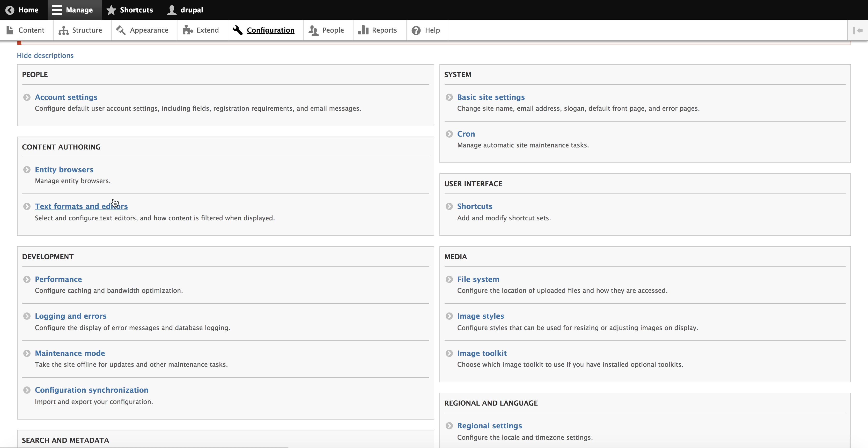The image size is (868, 448).
Task: Click the Manage hamburger menu icon
Action: click(x=57, y=10)
